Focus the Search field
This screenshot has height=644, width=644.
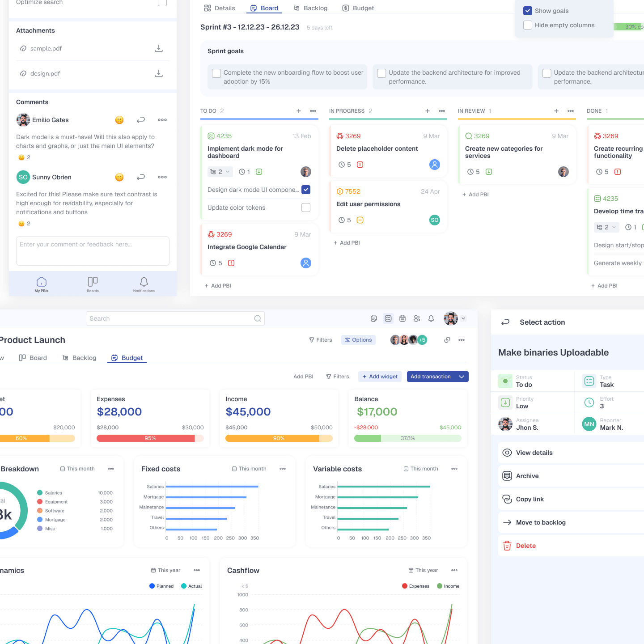point(175,318)
